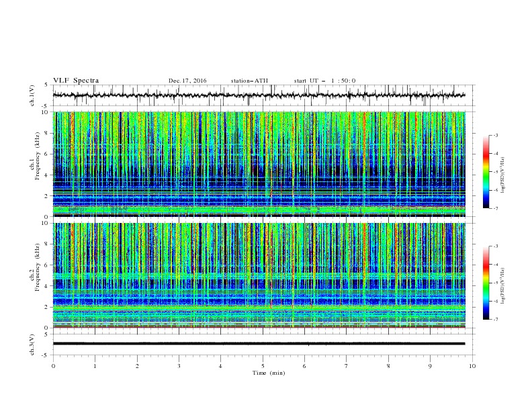Click the "8" minute tick on time axis

coord(388,366)
